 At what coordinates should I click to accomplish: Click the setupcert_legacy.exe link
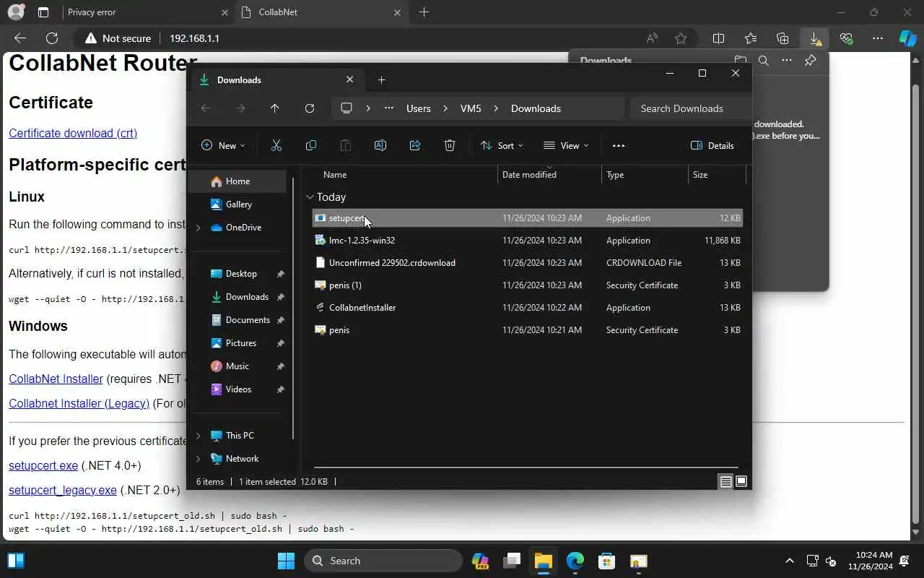coord(63,490)
